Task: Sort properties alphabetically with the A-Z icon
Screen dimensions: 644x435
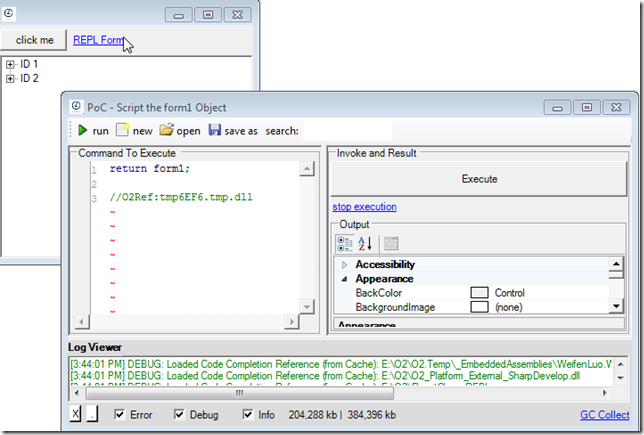Action: 365,243
